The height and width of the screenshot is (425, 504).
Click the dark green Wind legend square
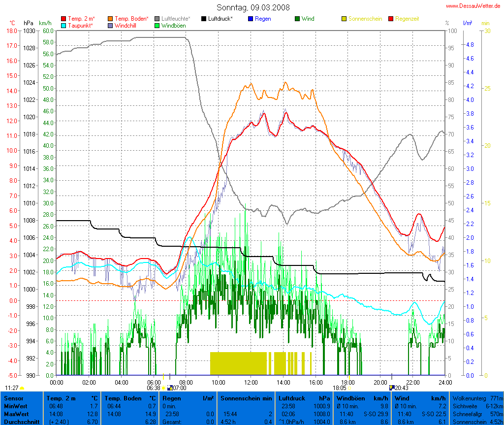297,19
